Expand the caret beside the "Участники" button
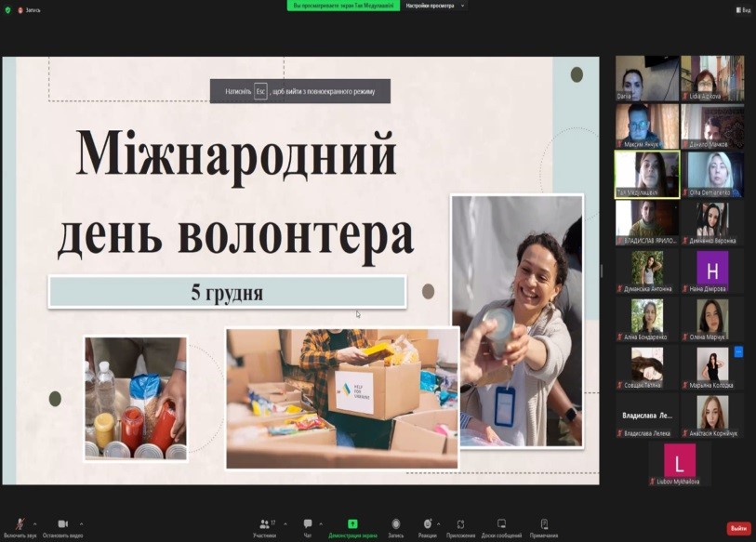Image resolution: width=756 pixels, height=542 pixels. click(x=285, y=523)
